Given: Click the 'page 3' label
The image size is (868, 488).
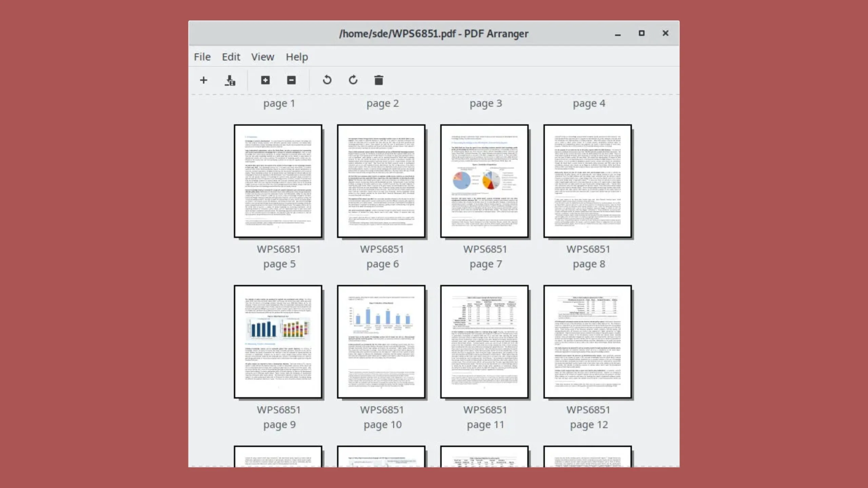Looking at the screenshot, I should tap(486, 103).
